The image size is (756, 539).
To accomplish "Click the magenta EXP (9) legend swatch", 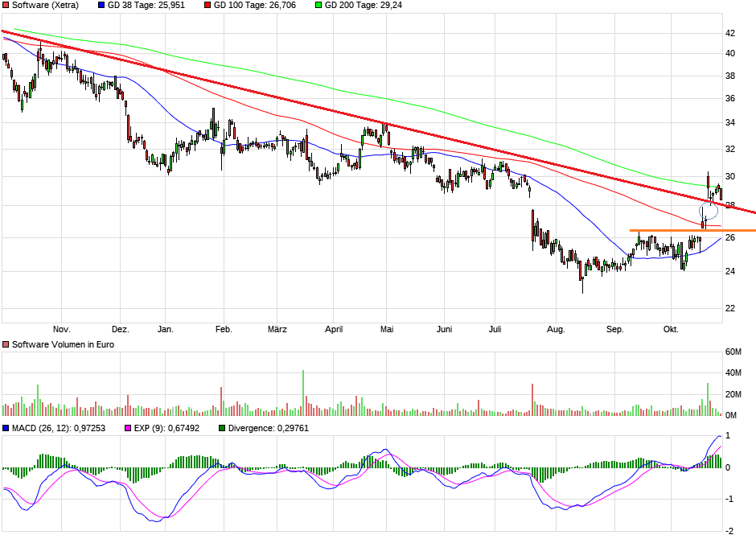I will tap(128, 428).
